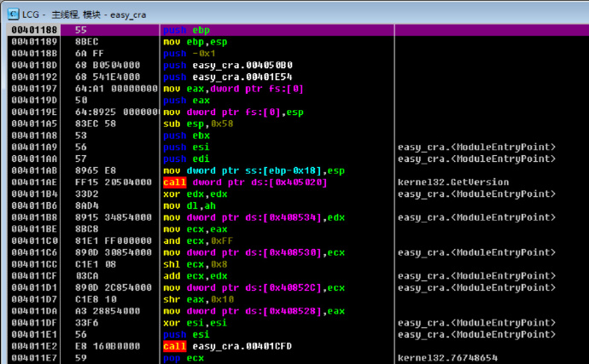
Task: Click 'mov dword ptr fs:[0],esp' instruction
Action: coord(233,112)
